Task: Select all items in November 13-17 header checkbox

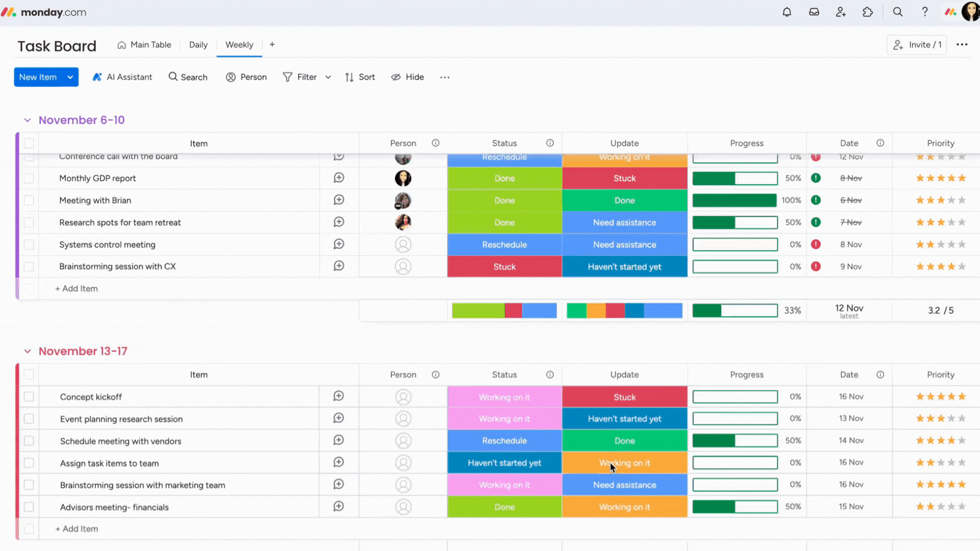Action: click(29, 374)
